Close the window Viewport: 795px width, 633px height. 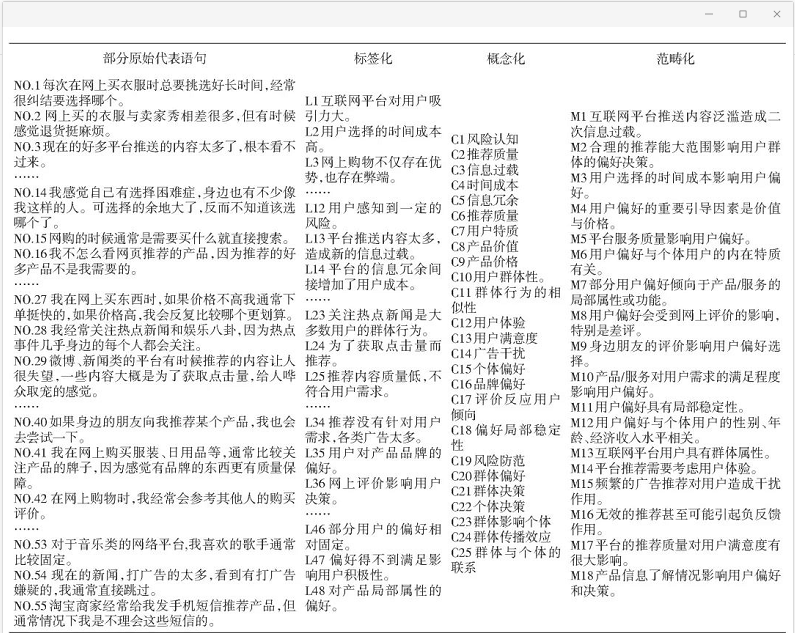pyautogui.click(x=775, y=14)
